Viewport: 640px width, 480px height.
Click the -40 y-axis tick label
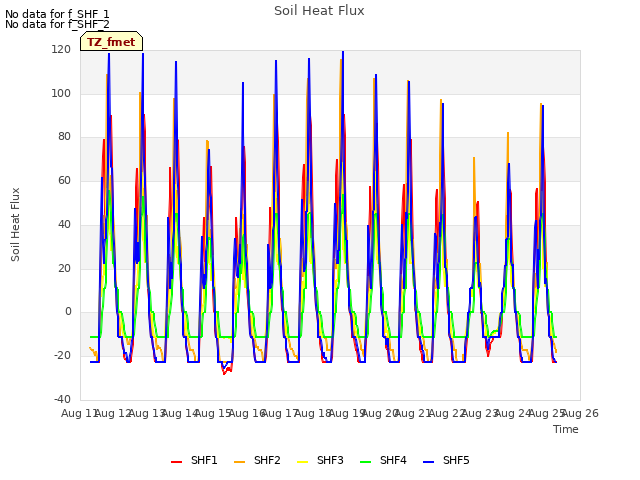pos(62,399)
